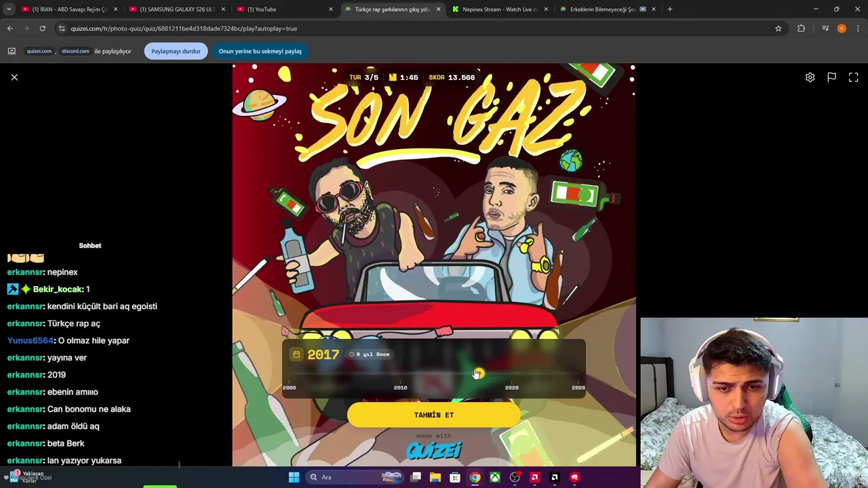The height and width of the screenshot is (488, 868).
Task: Open the media control icon in Chrome toolbar
Action: pyautogui.click(x=825, y=28)
